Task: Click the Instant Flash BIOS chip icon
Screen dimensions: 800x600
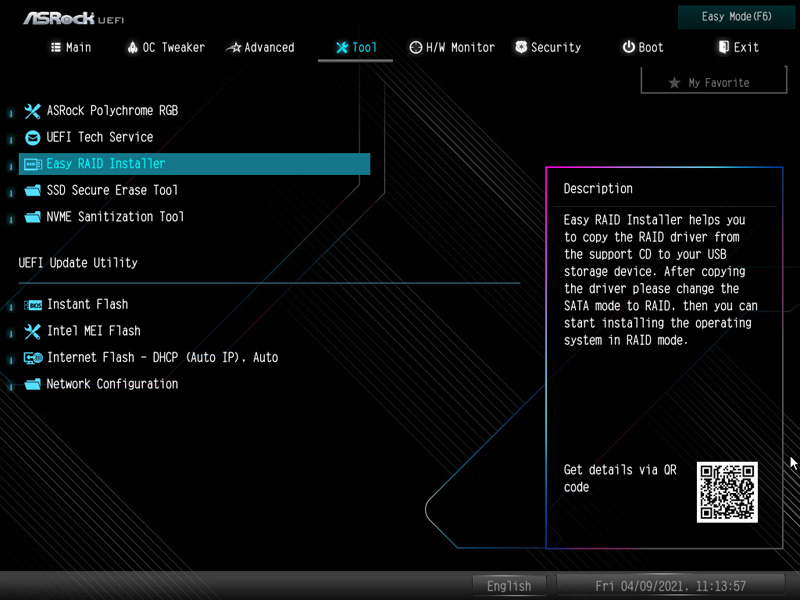Action: coord(33,305)
